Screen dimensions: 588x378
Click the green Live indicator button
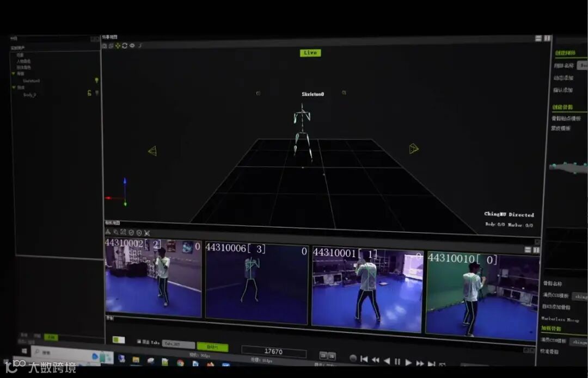310,53
